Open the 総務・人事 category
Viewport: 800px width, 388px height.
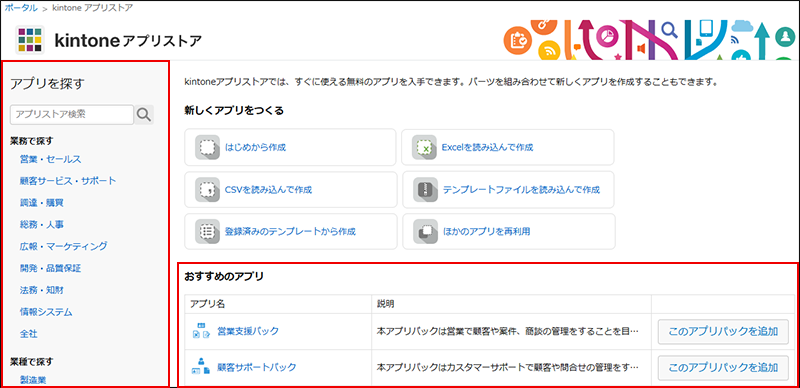[42, 224]
